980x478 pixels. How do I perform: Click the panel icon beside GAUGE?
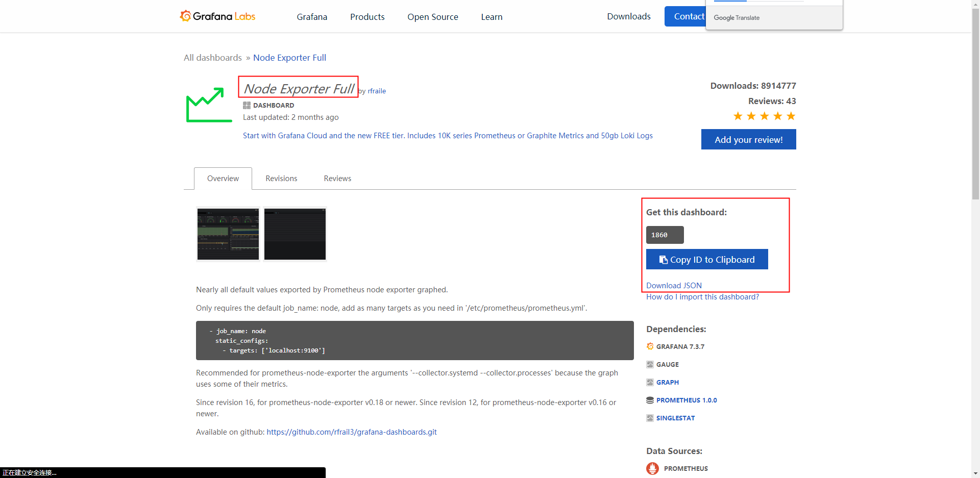(x=650, y=364)
